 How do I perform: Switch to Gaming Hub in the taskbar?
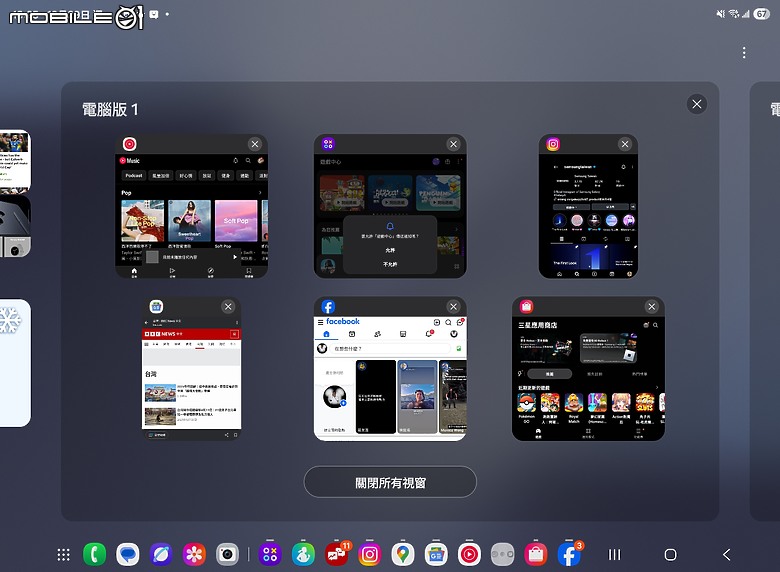pos(270,555)
